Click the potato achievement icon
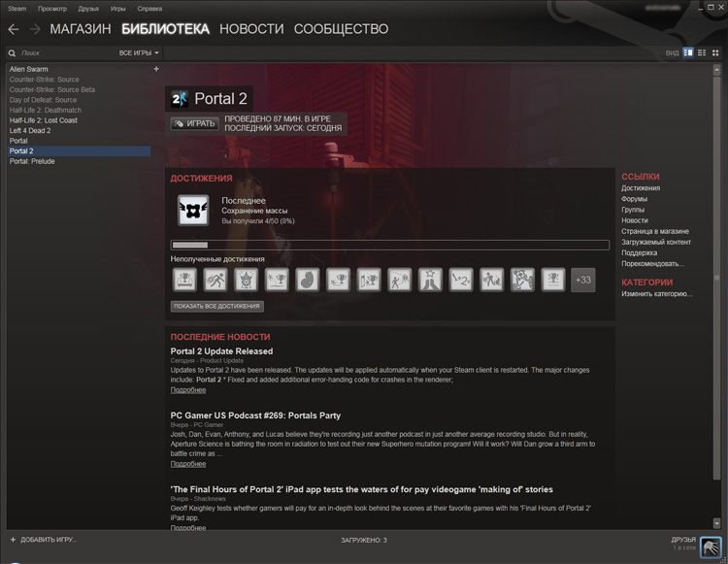728x564 pixels. coord(308,280)
